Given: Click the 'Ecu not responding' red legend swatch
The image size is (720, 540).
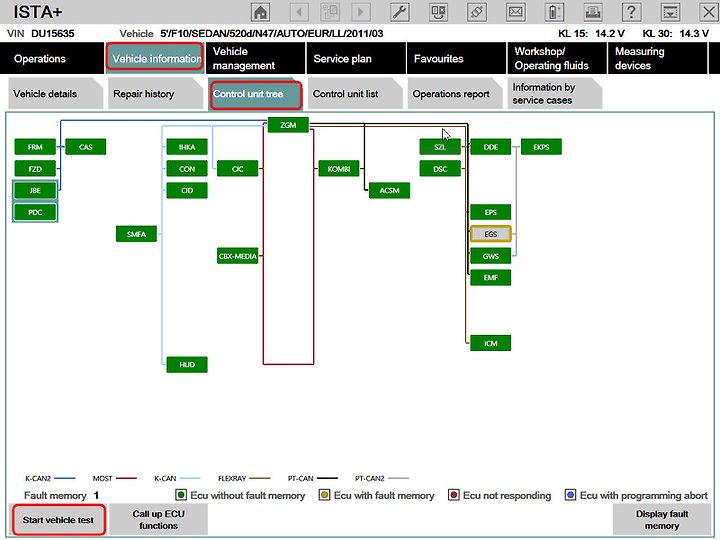Looking at the screenshot, I should point(453,495).
